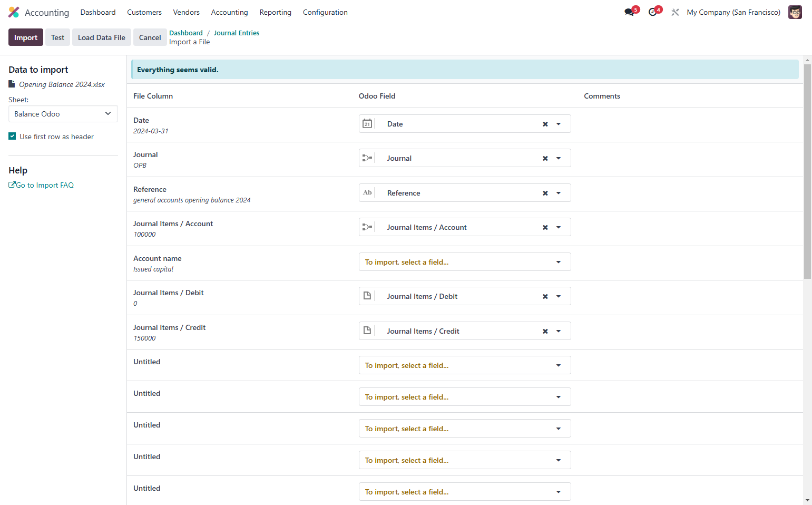Toggle Use first row as header
This screenshot has width=812, height=505.
point(12,136)
